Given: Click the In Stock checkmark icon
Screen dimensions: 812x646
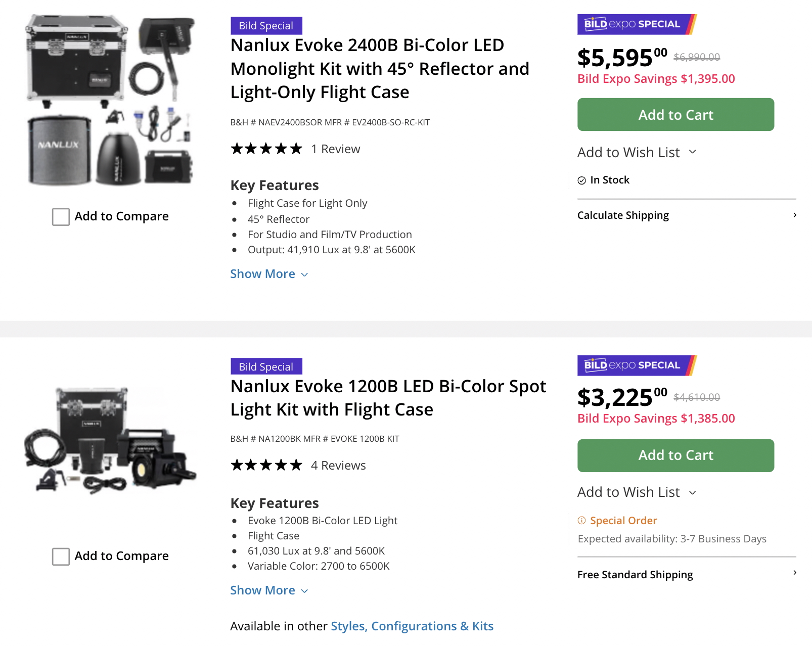Looking at the screenshot, I should [582, 180].
